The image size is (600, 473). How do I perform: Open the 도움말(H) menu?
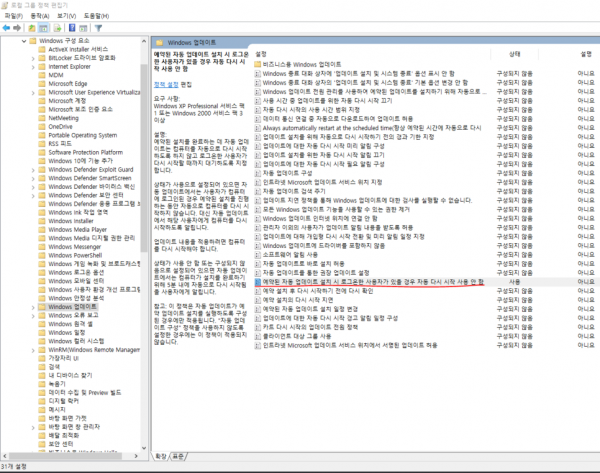tap(96, 16)
